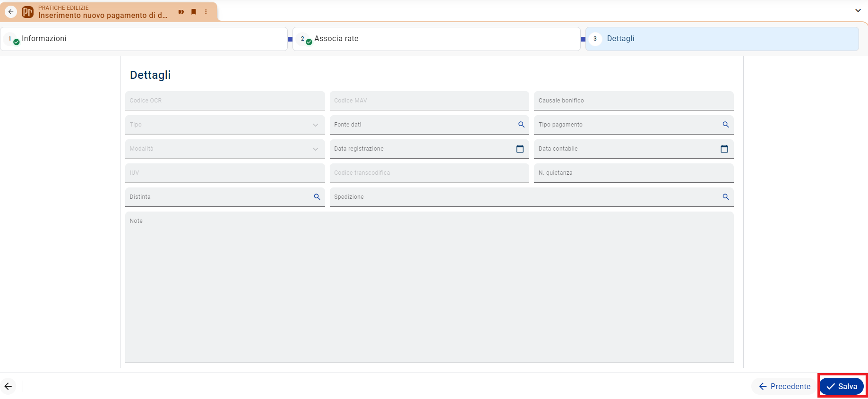This screenshot has height=399, width=868.
Task: Go to step 1 Informazioni
Action: [144, 39]
